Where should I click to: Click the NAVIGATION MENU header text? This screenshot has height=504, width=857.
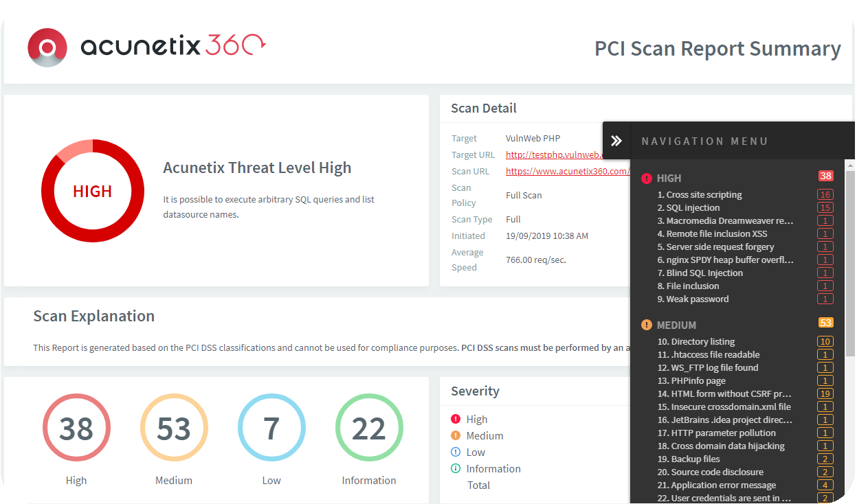(x=704, y=141)
